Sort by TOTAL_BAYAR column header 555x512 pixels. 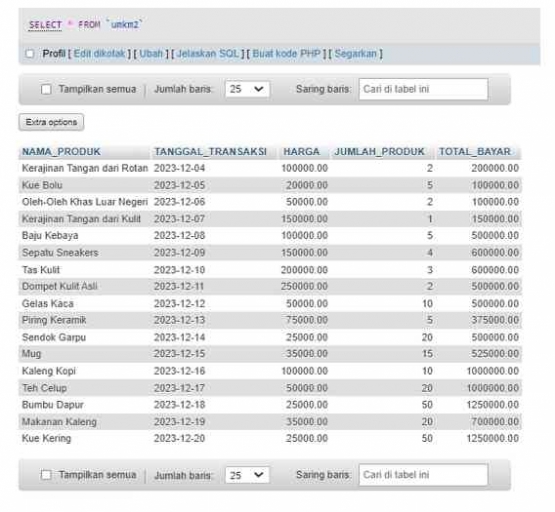click(x=475, y=152)
